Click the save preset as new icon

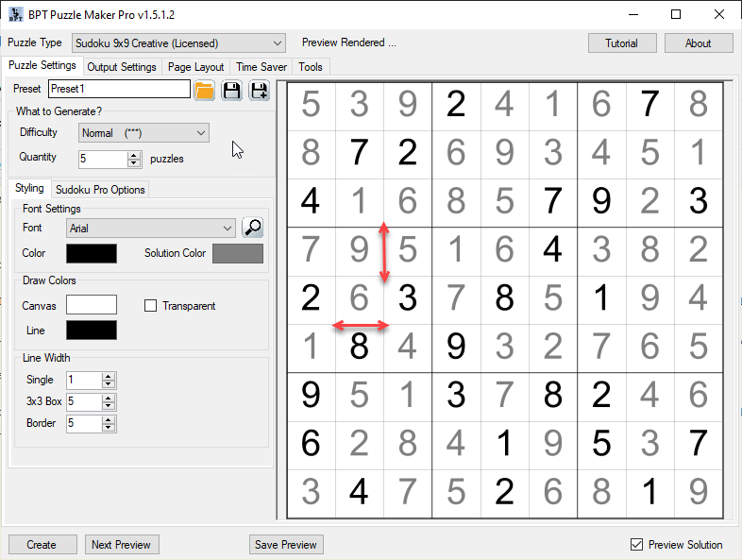(x=259, y=90)
